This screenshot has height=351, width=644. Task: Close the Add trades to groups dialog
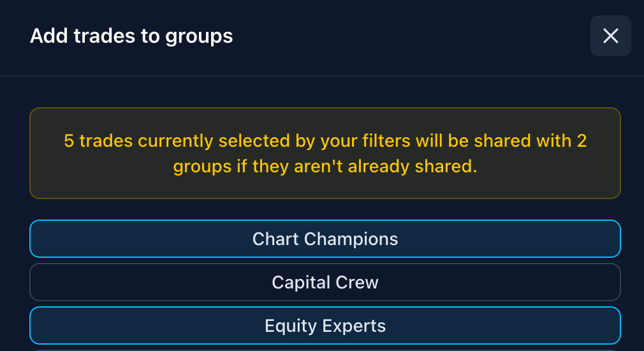pos(610,36)
